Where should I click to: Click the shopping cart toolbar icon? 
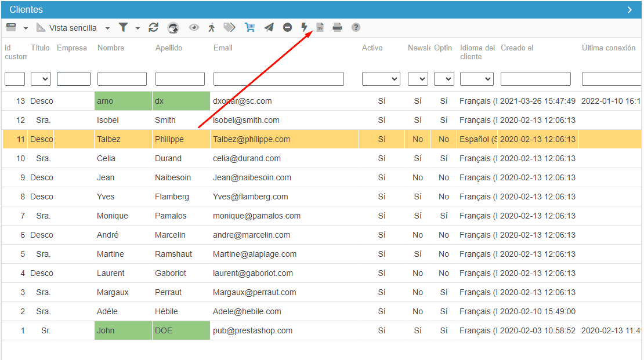[x=250, y=27]
